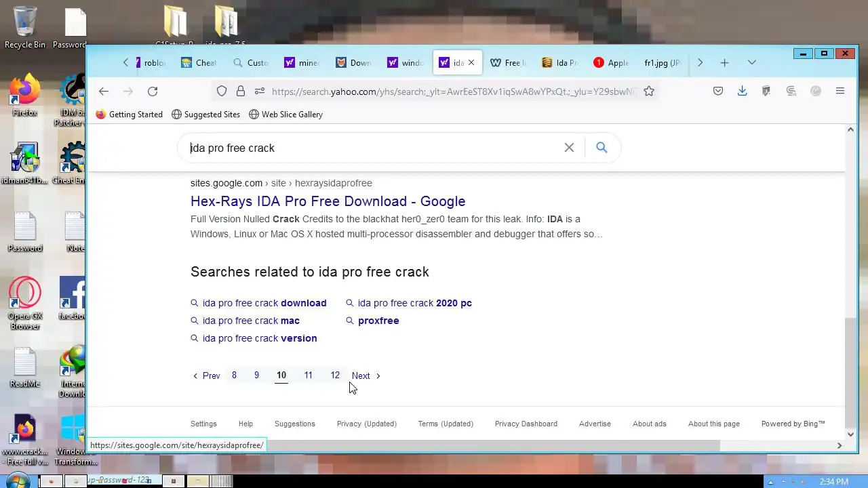Viewport: 868px width, 488px height.
Task: Select ReadMe desktop file
Action: pos(25,367)
